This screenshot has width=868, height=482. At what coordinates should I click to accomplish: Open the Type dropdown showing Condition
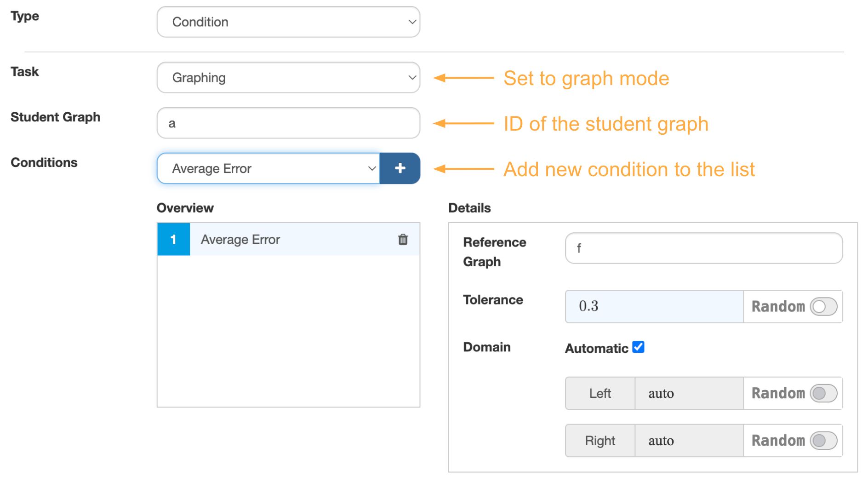click(288, 21)
